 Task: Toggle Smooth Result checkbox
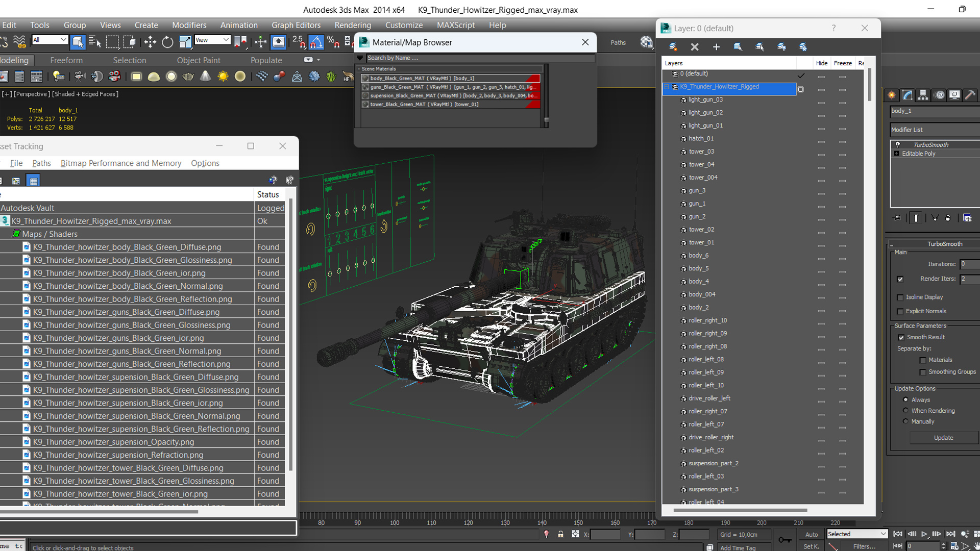pos(901,337)
